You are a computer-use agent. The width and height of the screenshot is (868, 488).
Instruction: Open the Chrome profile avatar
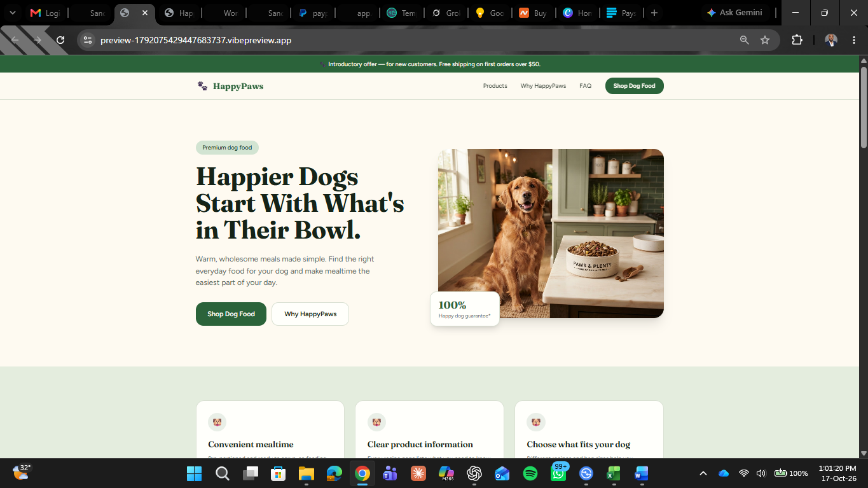(x=831, y=40)
